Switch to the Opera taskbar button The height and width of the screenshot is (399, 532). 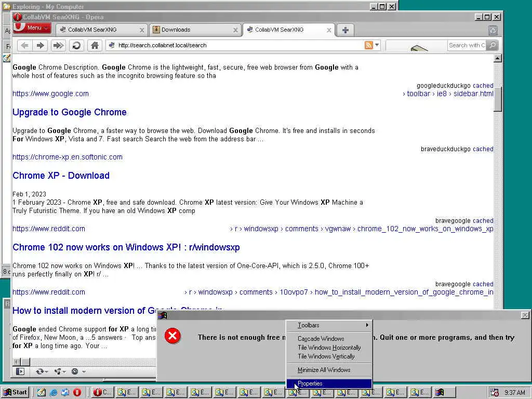click(102, 393)
